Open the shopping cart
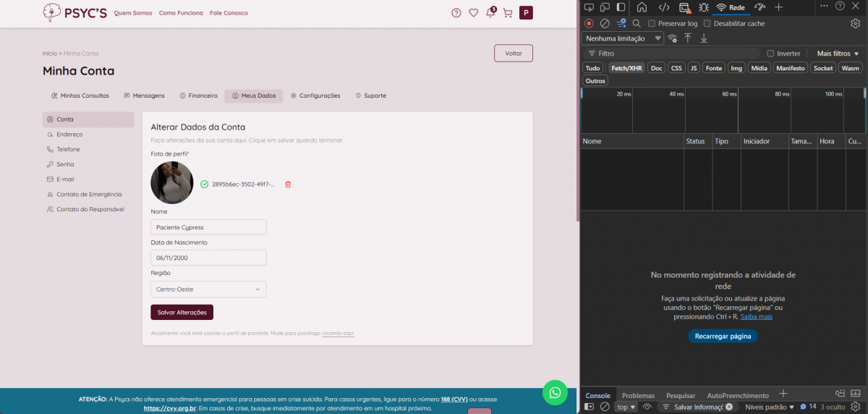 click(x=508, y=13)
